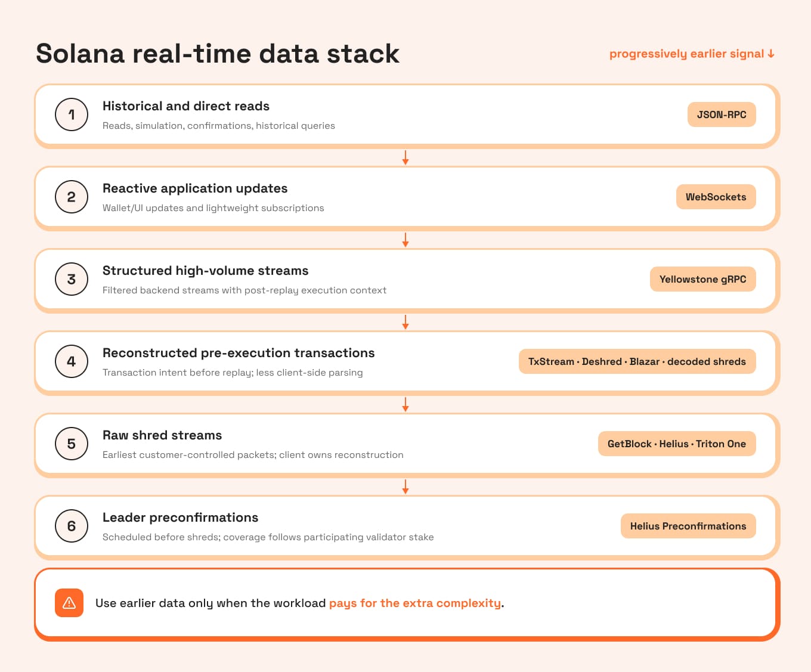
Task: Click the 'Historical and direct reads' heading
Action: (186, 106)
